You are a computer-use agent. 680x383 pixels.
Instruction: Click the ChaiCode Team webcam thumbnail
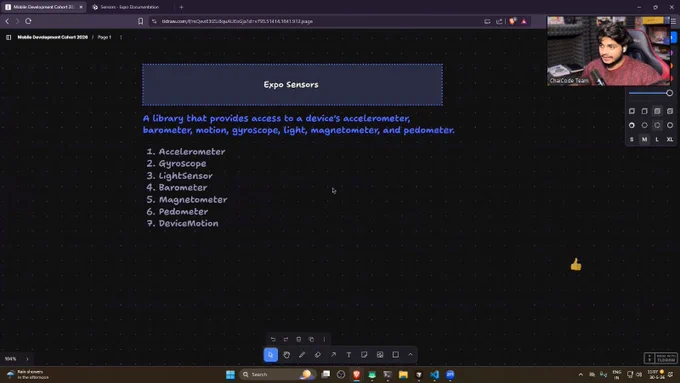pyautogui.click(x=608, y=51)
